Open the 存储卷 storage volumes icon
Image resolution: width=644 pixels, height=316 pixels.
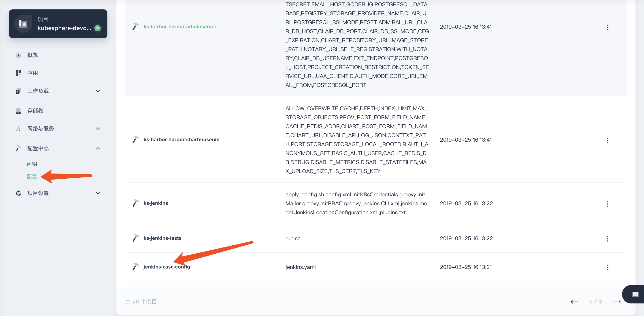(18, 110)
